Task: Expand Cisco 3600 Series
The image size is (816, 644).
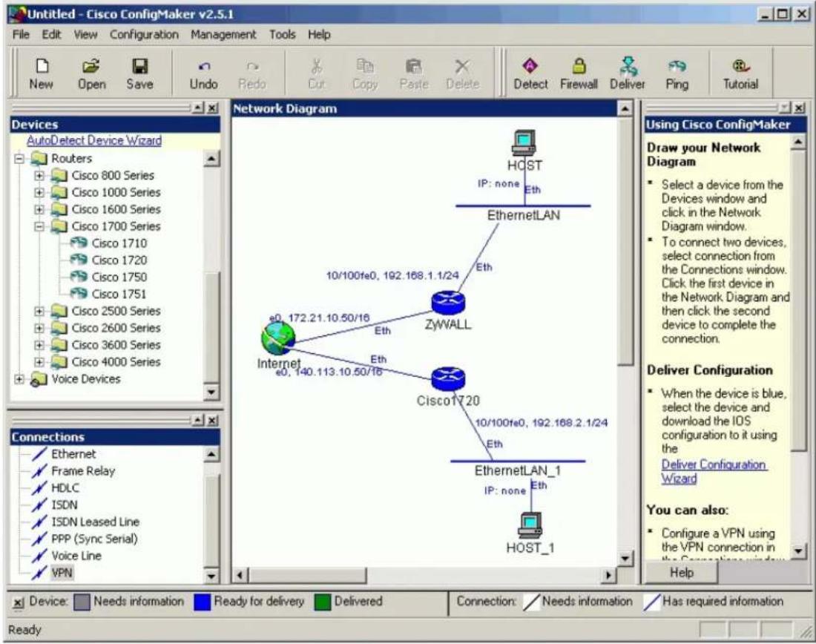Action: [x=39, y=345]
